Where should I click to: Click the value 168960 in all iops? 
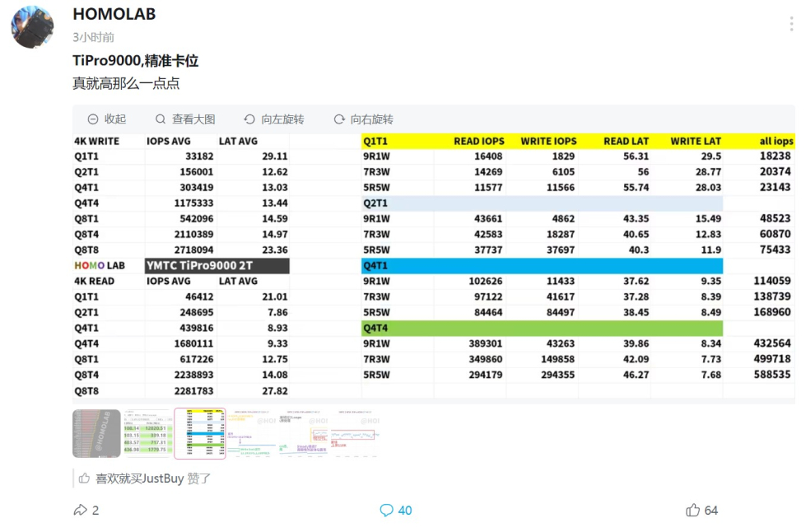pyautogui.click(x=772, y=311)
